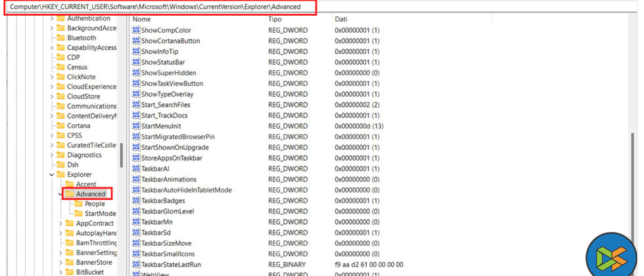Screen dimensions: 644x276
Task: Click the ShowCompColor value icon
Action: pos(136,30)
